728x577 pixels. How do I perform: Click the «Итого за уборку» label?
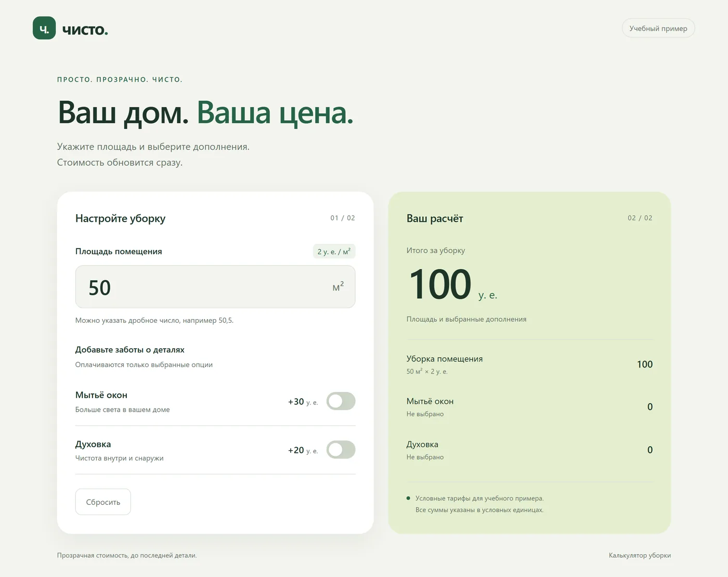point(436,251)
